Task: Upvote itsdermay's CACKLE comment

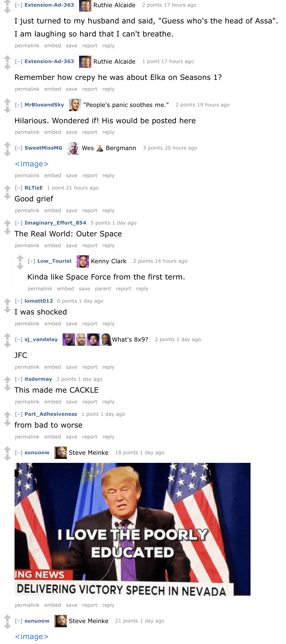Action: click(x=7, y=380)
